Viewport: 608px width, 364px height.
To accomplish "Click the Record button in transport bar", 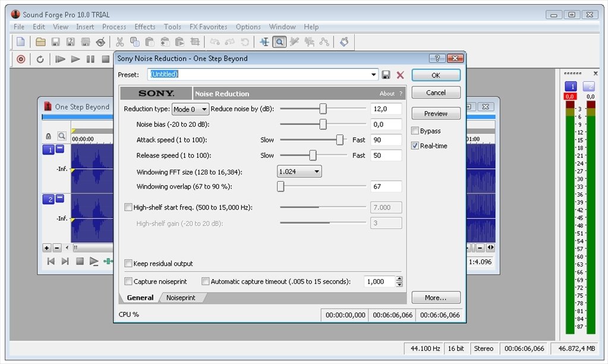I will pyautogui.click(x=21, y=59).
